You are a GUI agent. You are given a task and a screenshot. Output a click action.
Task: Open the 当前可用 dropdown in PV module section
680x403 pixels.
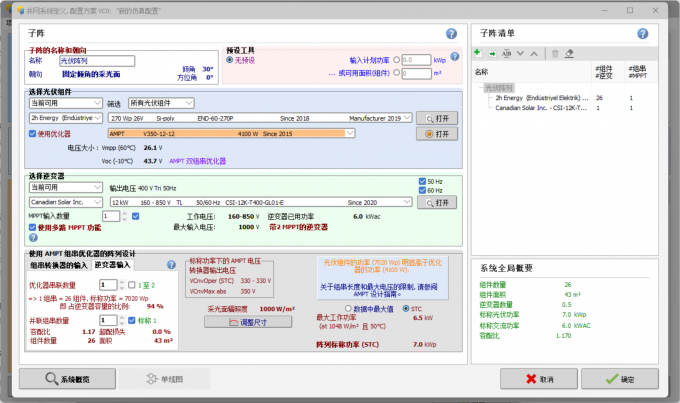pos(66,103)
